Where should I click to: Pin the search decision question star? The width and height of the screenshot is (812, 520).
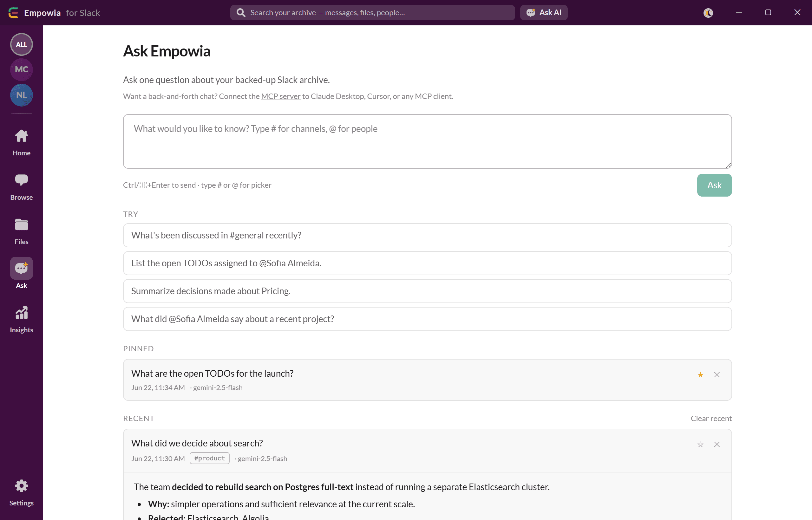pos(701,444)
